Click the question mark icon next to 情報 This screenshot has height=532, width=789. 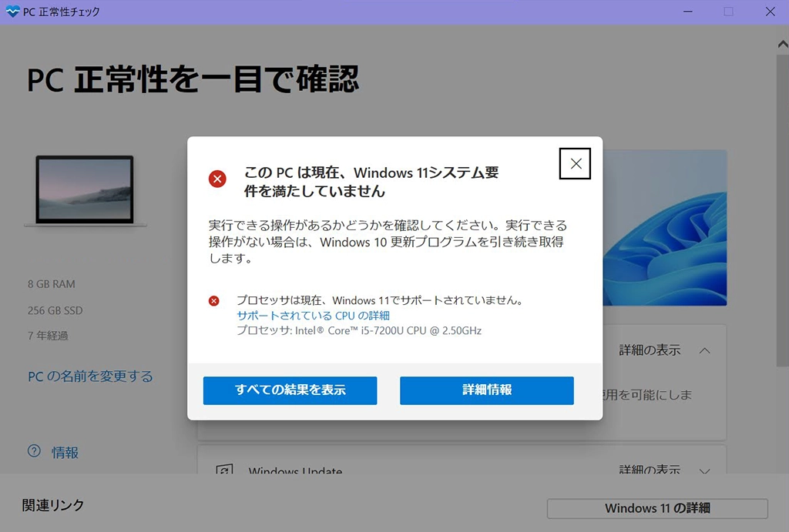tap(34, 452)
